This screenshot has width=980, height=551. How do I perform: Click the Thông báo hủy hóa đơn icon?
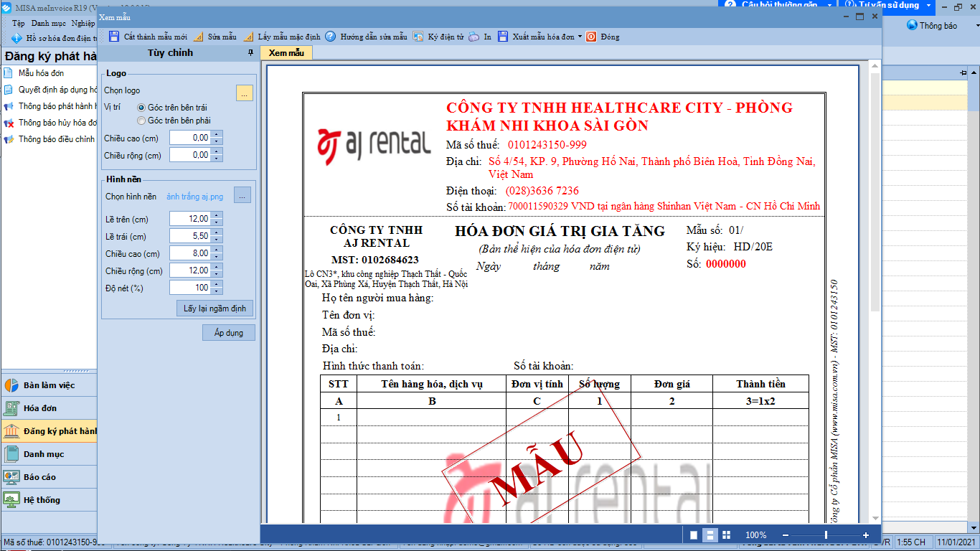click(x=8, y=123)
